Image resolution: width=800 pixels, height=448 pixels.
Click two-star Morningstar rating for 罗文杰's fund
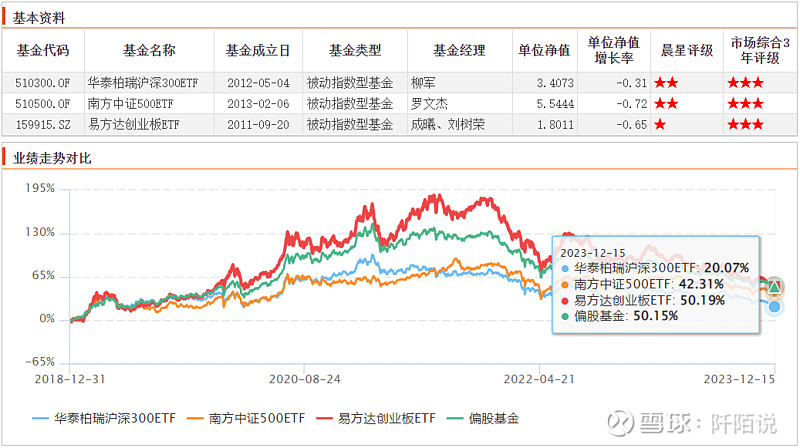pos(666,104)
